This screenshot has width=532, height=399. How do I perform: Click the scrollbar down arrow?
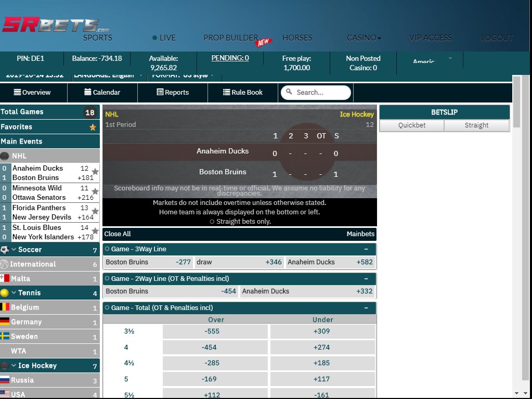(517, 394)
